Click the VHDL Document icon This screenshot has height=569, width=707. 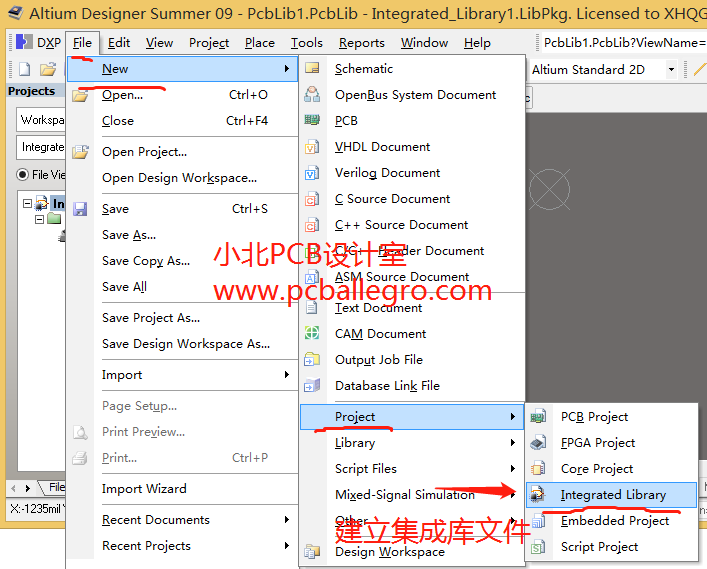click(312, 147)
